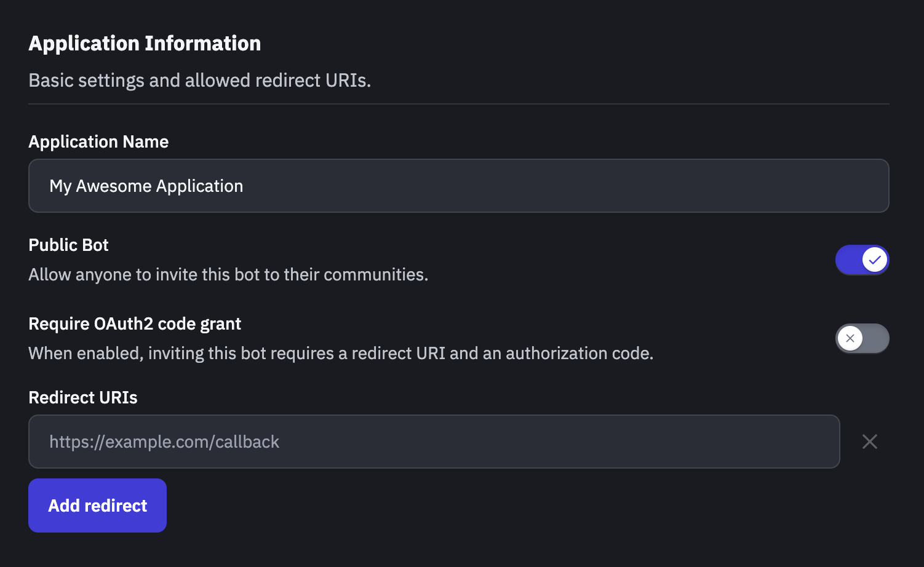Click the https://example.com/callback placeholder text
924x567 pixels.
coord(164,442)
